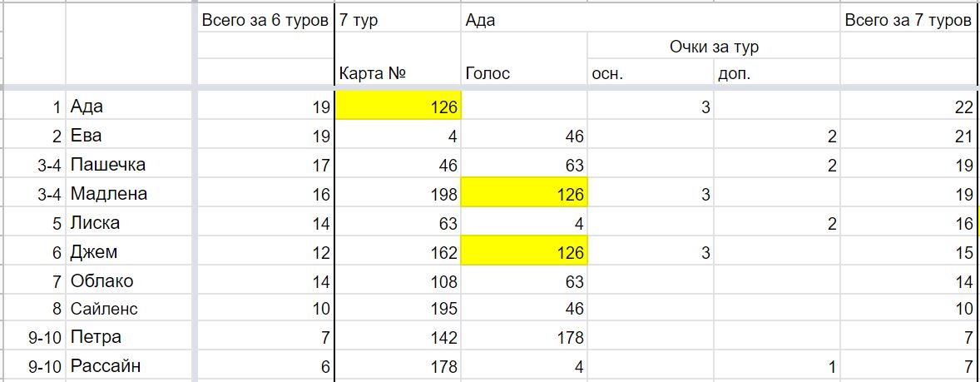980x382 pixels.
Task: Click the name cell 'Рассайн'
Action: click(x=130, y=365)
